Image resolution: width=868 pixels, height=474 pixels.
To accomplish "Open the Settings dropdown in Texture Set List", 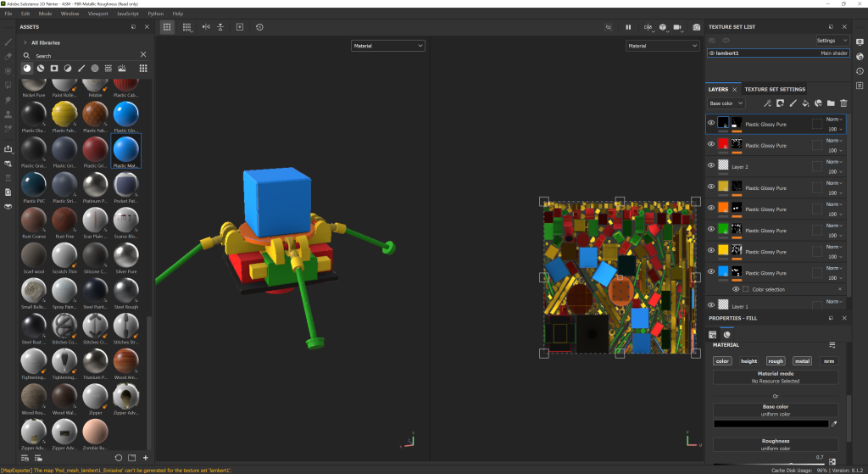I will click(831, 40).
